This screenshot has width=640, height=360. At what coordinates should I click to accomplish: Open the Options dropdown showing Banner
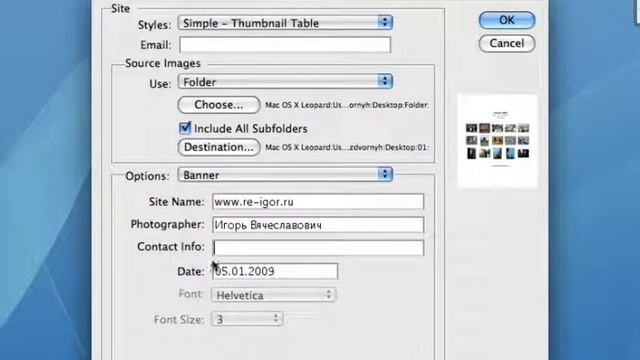[x=285, y=175]
